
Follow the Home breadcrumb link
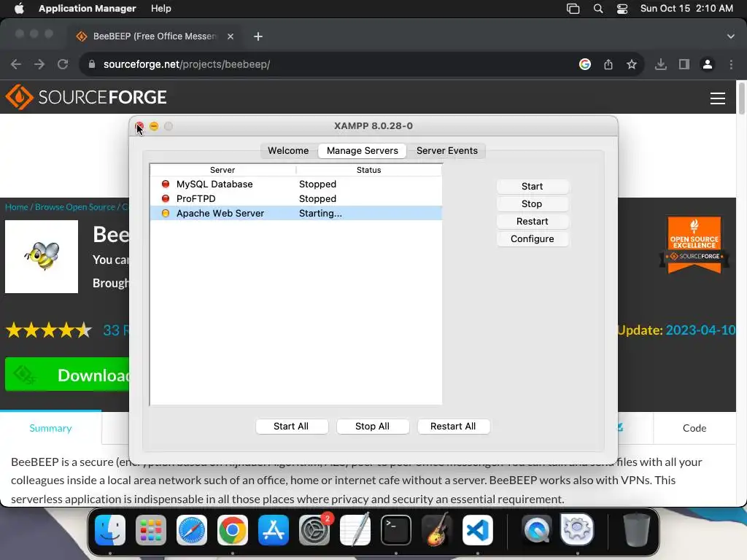(x=17, y=207)
